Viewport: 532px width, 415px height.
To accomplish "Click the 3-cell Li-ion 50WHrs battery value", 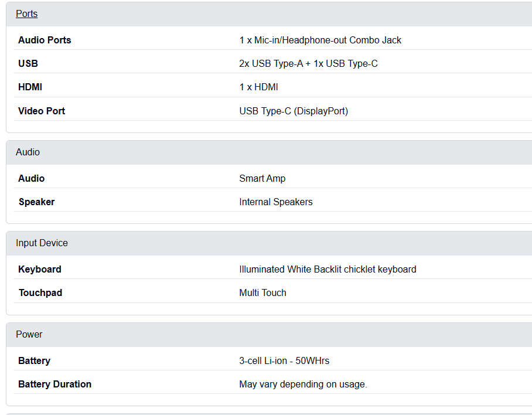I will (x=284, y=360).
